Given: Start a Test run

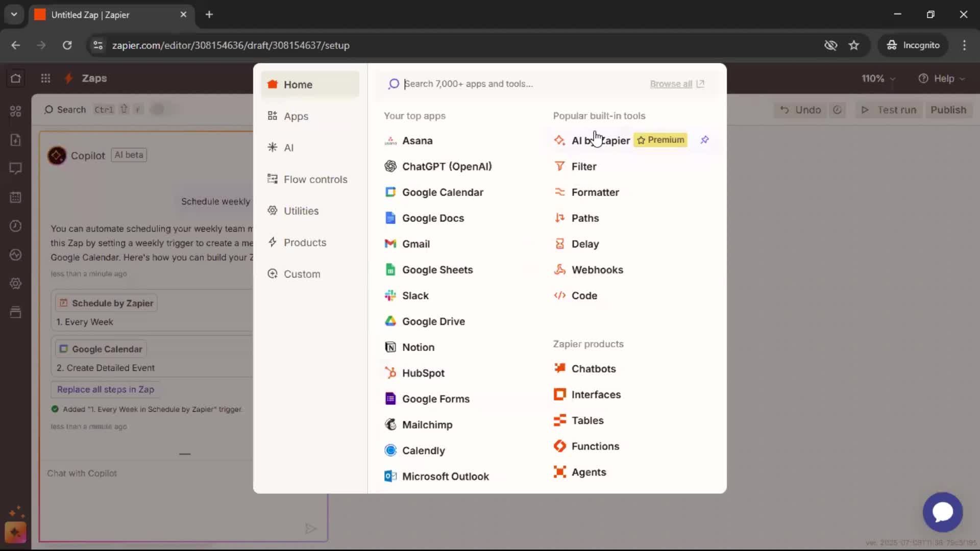Looking at the screenshot, I should (889, 110).
